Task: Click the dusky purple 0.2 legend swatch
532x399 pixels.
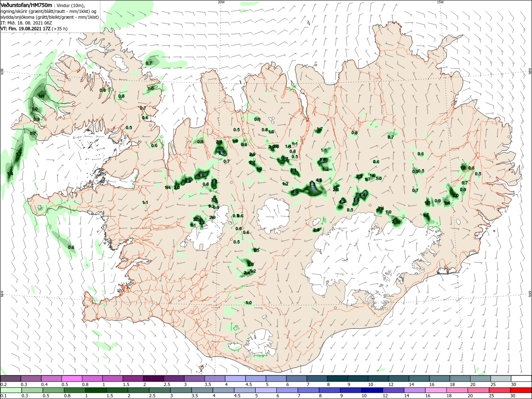Action: tap(10, 379)
